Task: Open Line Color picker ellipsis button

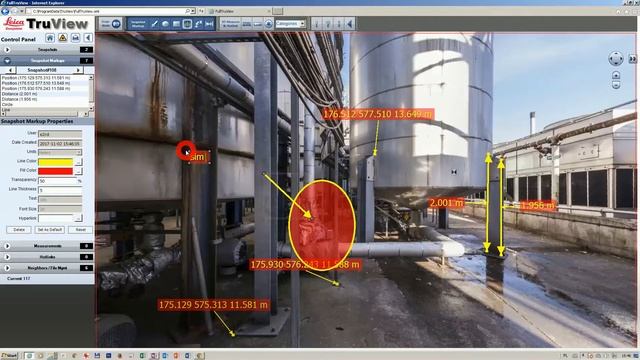Action: click(x=78, y=162)
